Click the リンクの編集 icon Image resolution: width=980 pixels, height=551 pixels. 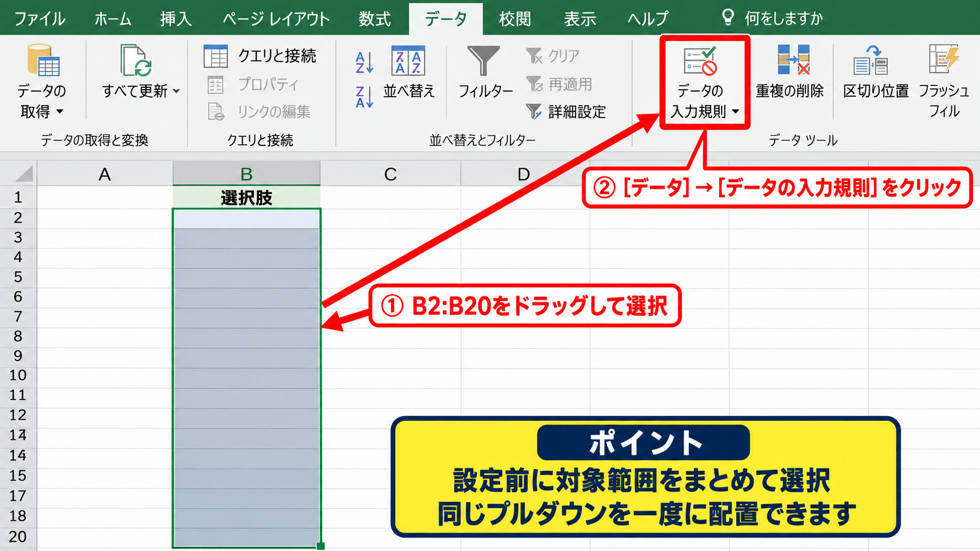click(216, 111)
